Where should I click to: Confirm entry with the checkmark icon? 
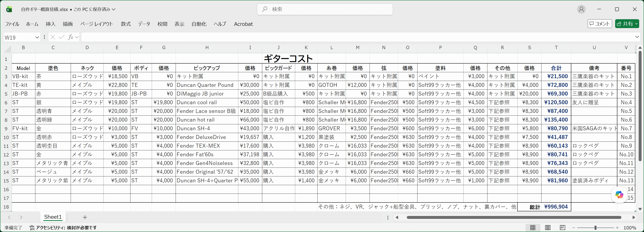coord(61,37)
